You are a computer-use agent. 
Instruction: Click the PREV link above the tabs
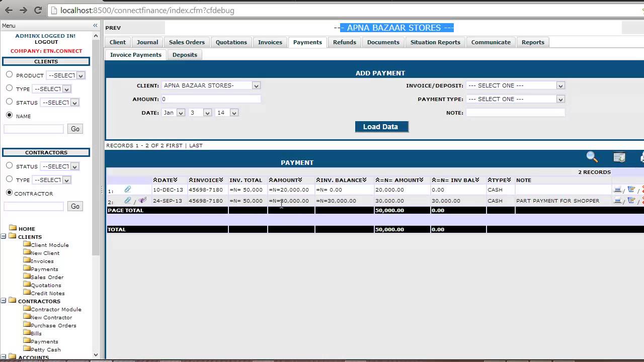coord(113,28)
